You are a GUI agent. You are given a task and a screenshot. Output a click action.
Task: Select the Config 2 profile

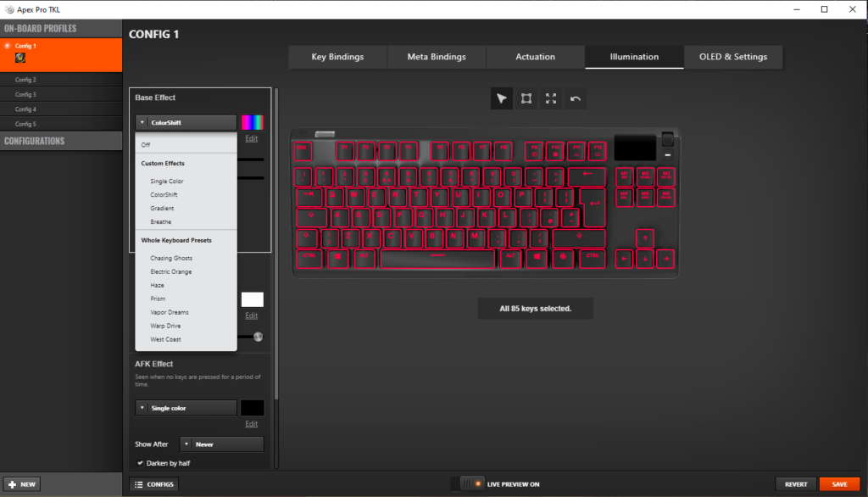coord(61,80)
